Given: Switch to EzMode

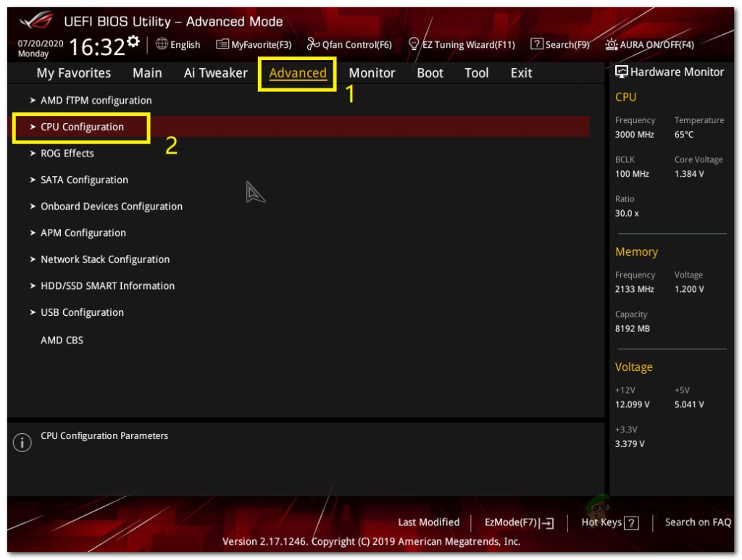Looking at the screenshot, I should point(519,522).
